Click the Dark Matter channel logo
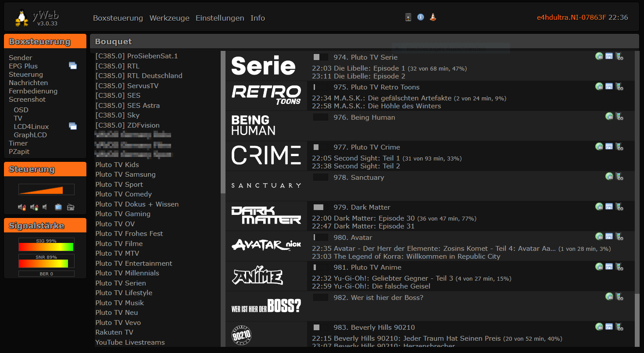 (266, 215)
